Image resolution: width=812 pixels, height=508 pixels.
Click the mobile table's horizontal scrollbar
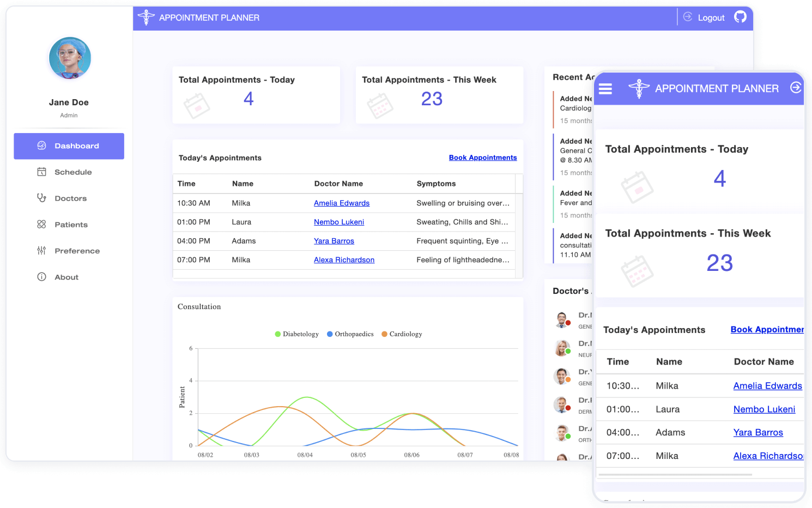pyautogui.click(x=676, y=475)
